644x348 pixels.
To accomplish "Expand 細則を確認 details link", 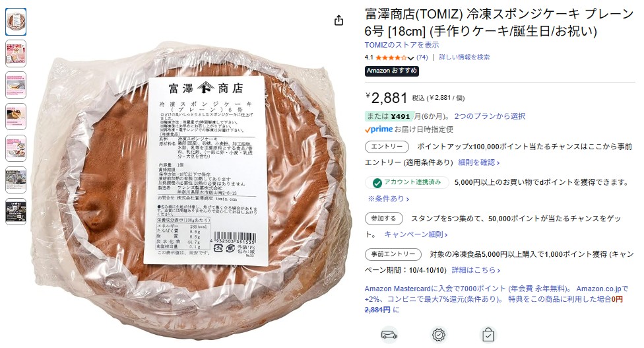I will [479, 162].
